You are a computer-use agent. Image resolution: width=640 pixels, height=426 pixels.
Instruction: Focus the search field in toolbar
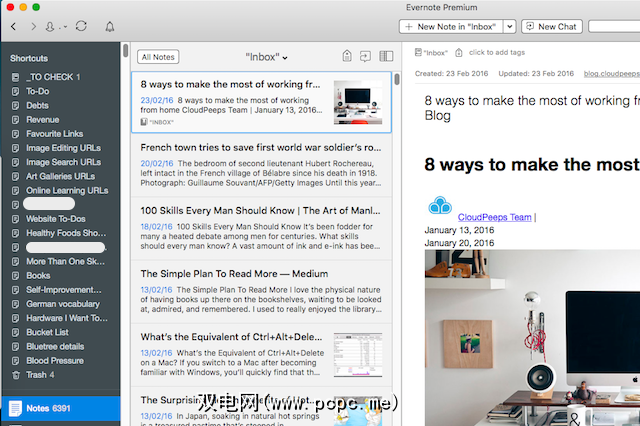point(614,27)
